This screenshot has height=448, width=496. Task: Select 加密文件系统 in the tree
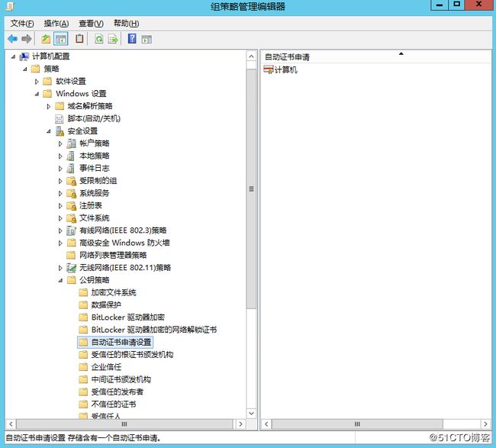(x=114, y=292)
